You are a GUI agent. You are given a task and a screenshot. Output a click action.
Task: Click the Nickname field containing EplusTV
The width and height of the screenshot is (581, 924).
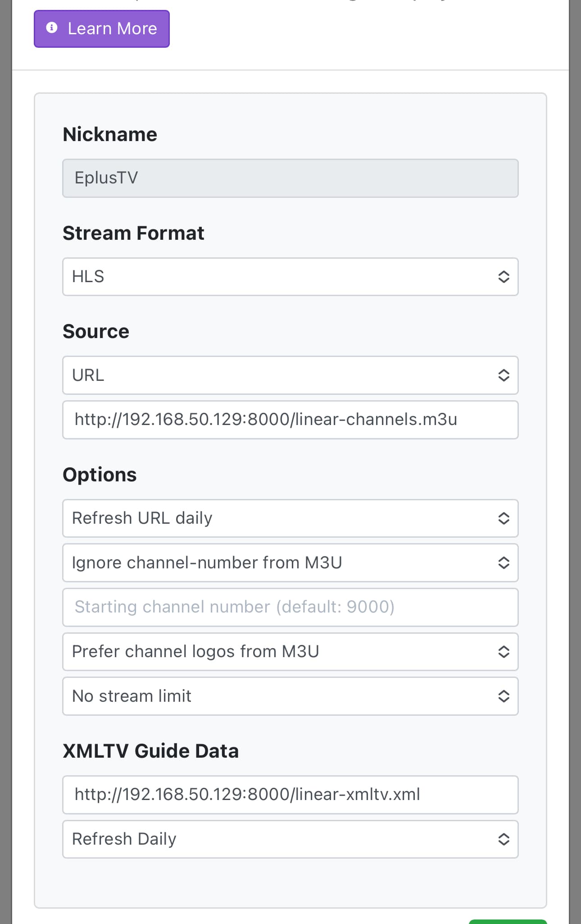(290, 178)
